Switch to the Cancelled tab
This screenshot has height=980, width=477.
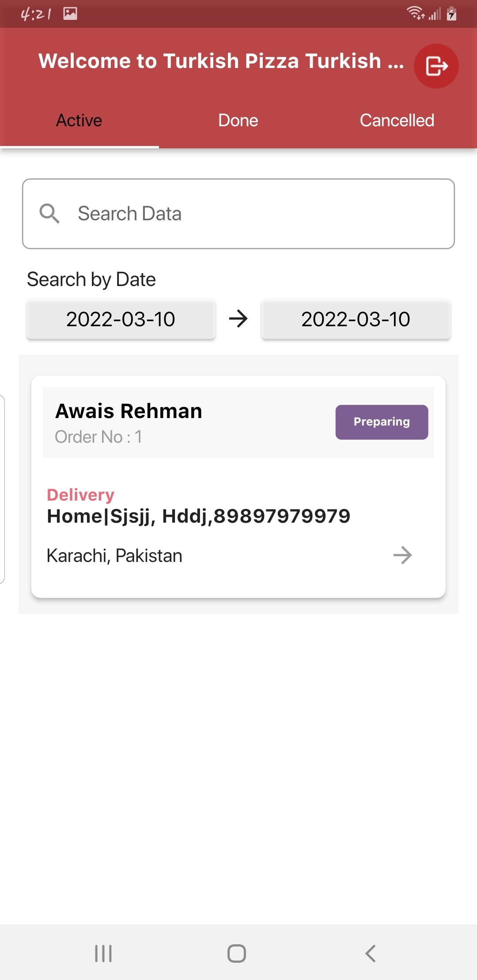(x=397, y=121)
